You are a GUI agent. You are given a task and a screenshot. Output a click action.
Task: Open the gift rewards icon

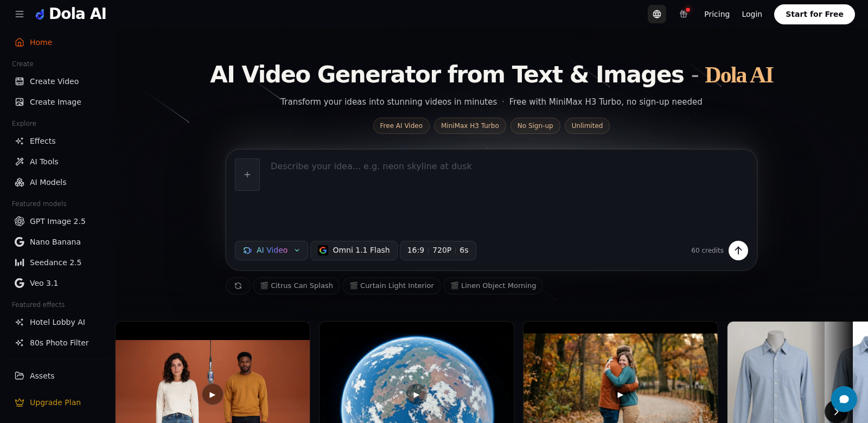pyautogui.click(x=684, y=14)
